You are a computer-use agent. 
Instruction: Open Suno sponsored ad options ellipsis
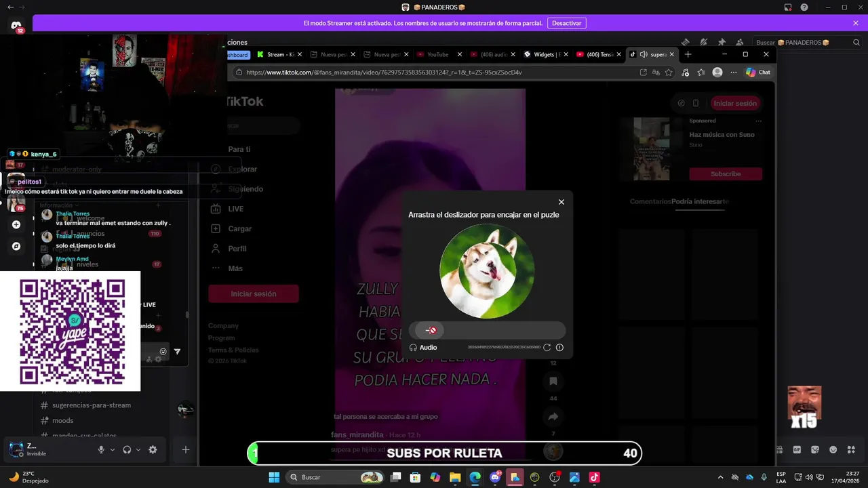pyautogui.click(x=758, y=121)
